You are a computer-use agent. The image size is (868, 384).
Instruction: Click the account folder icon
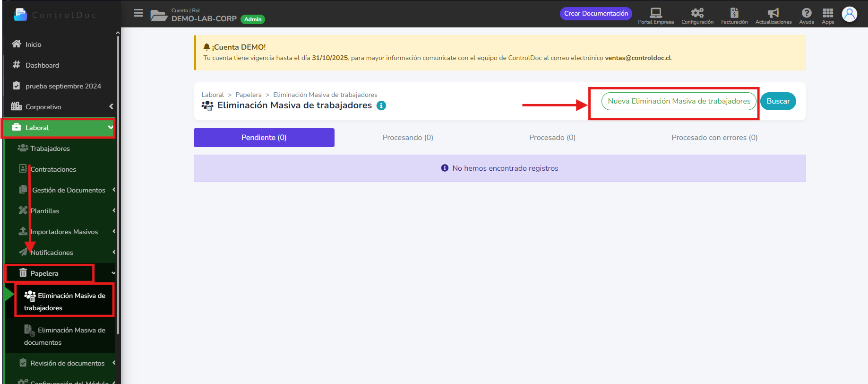(159, 16)
